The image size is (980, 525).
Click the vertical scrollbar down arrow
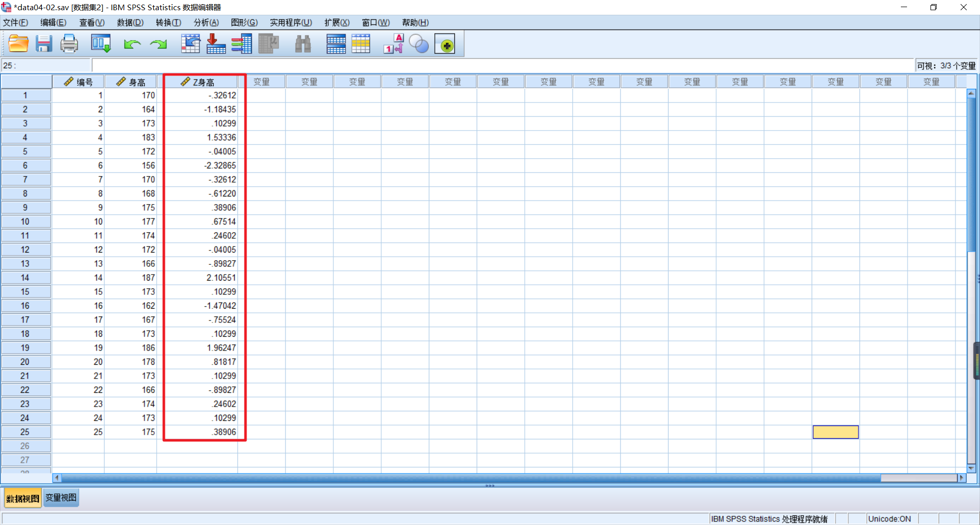[x=971, y=468]
